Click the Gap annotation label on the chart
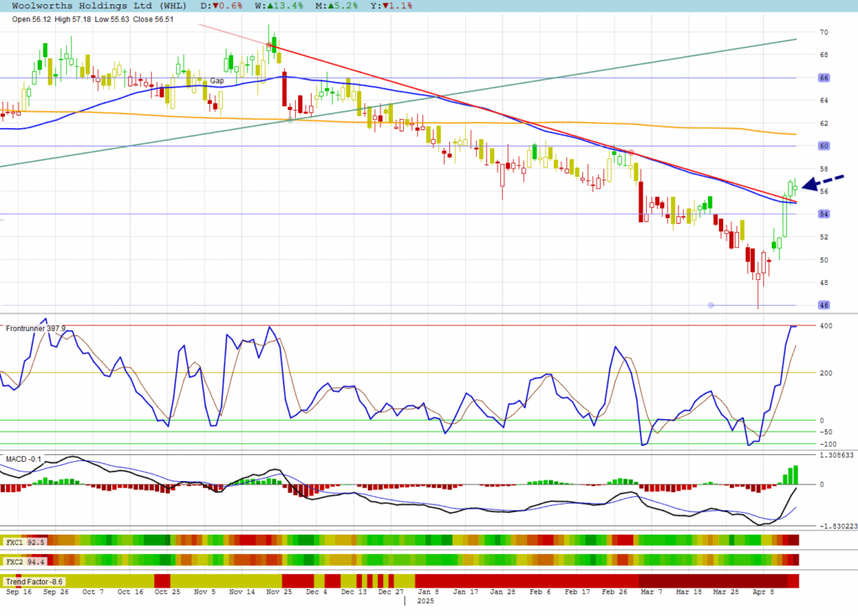This screenshot has width=858, height=616. (x=217, y=80)
